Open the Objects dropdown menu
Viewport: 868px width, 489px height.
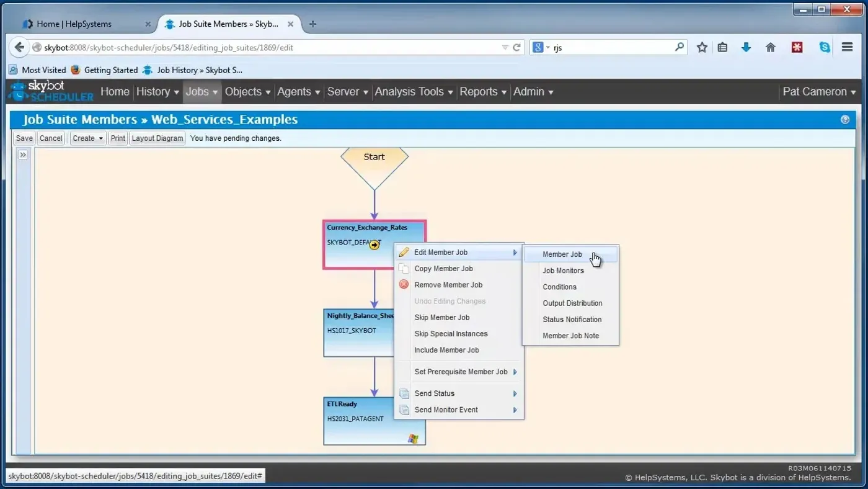pyautogui.click(x=247, y=92)
